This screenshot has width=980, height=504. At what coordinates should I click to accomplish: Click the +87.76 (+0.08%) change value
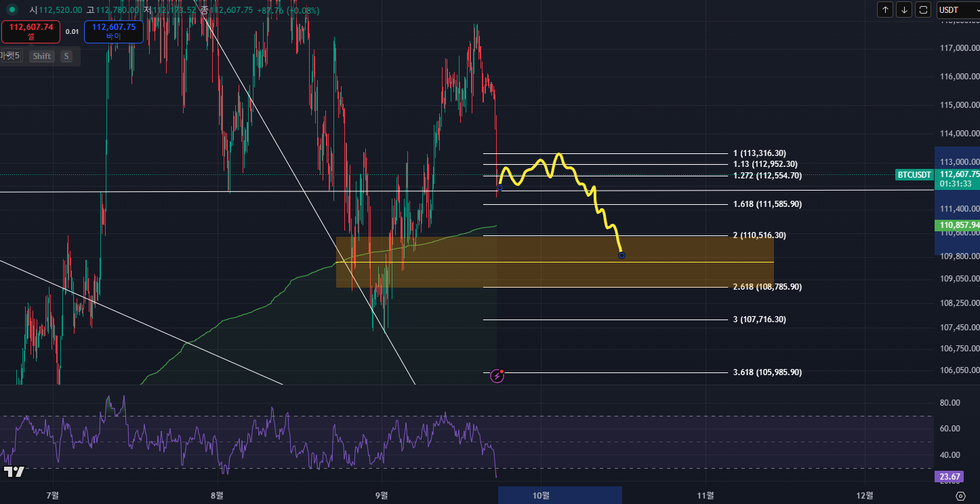pyautogui.click(x=288, y=10)
